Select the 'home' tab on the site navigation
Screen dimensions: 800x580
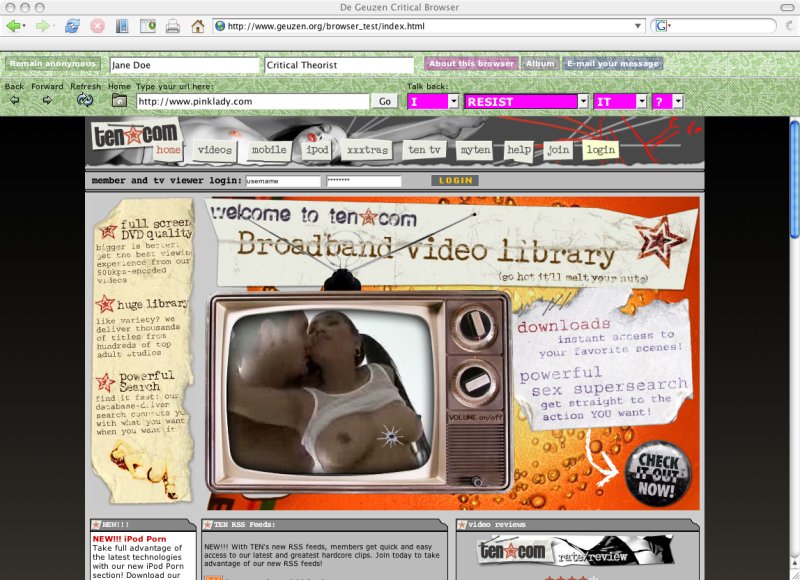coord(168,150)
